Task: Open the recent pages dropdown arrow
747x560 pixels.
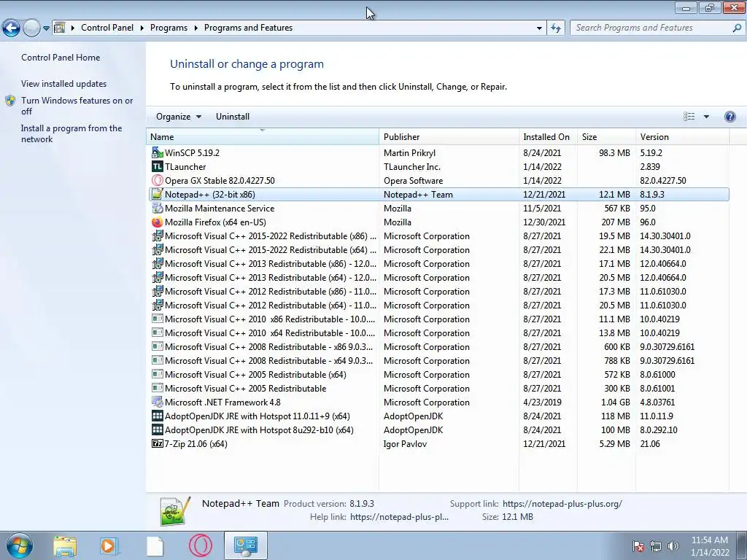Action: point(46,28)
